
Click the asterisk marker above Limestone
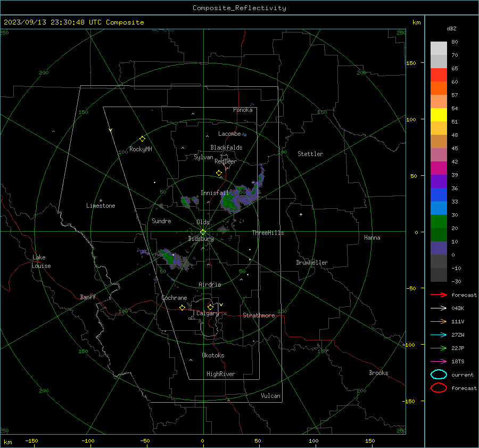point(101,201)
